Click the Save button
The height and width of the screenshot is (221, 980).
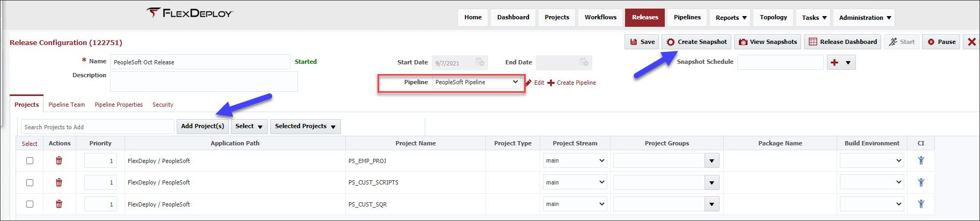pos(642,42)
